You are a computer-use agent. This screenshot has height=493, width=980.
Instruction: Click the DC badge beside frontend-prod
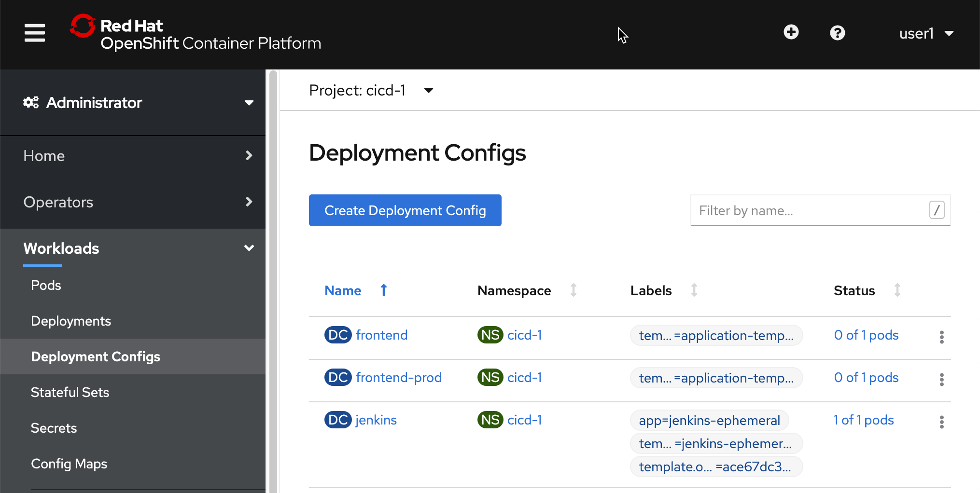tap(338, 377)
